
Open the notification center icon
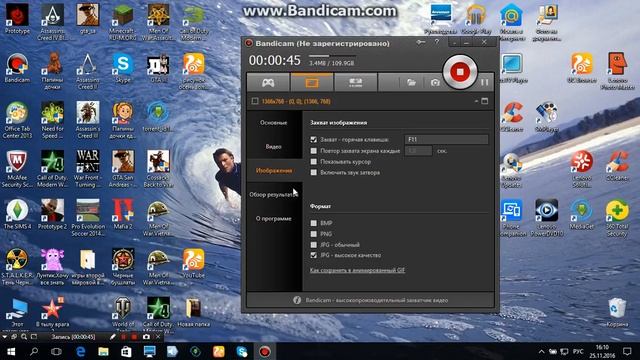pos(627,351)
